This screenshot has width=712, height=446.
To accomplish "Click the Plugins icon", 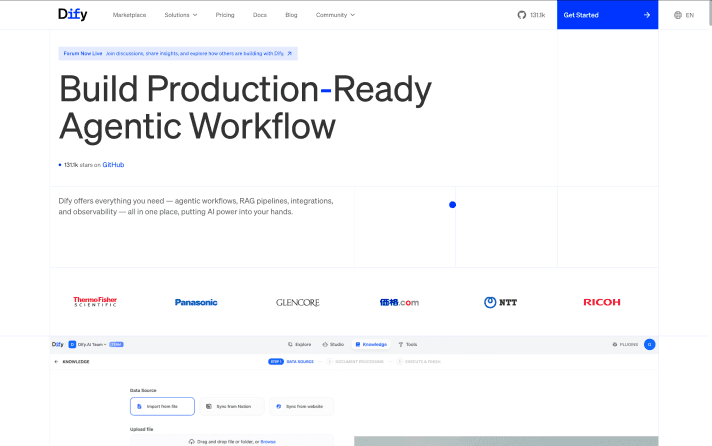I will click(615, 345).
